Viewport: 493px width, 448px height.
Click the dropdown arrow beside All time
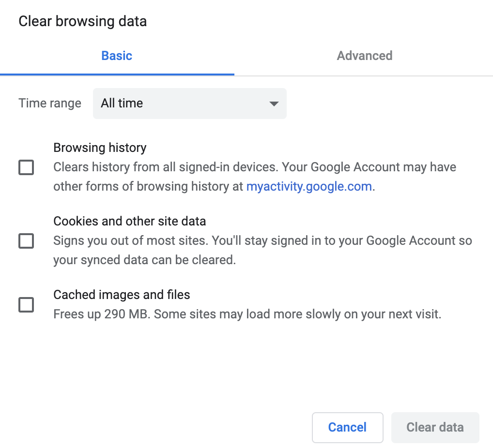point(274,104)
